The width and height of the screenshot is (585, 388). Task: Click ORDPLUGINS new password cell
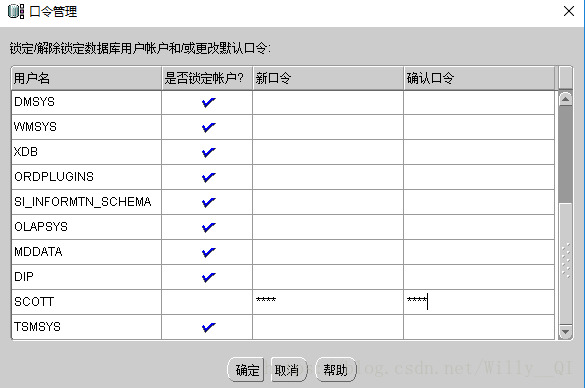coord(328,177)
